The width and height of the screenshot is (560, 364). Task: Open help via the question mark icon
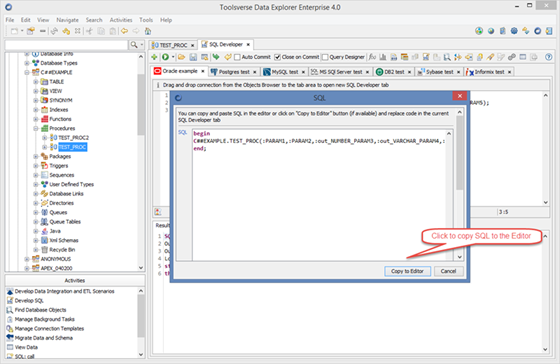point(549,57)
